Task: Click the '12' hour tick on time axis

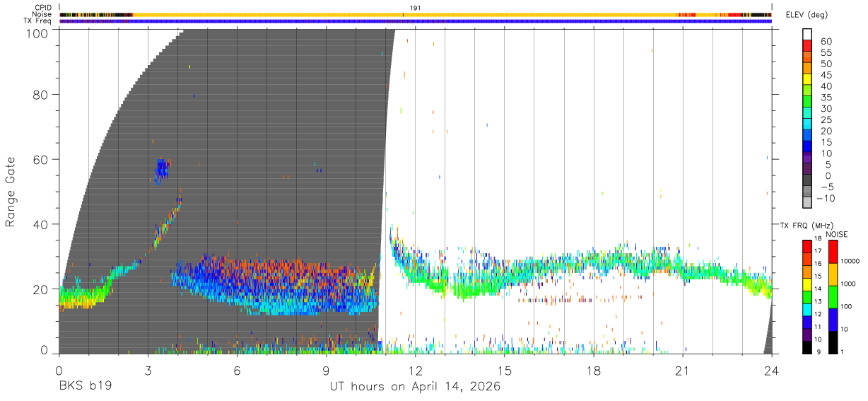Action: [415, 371]
